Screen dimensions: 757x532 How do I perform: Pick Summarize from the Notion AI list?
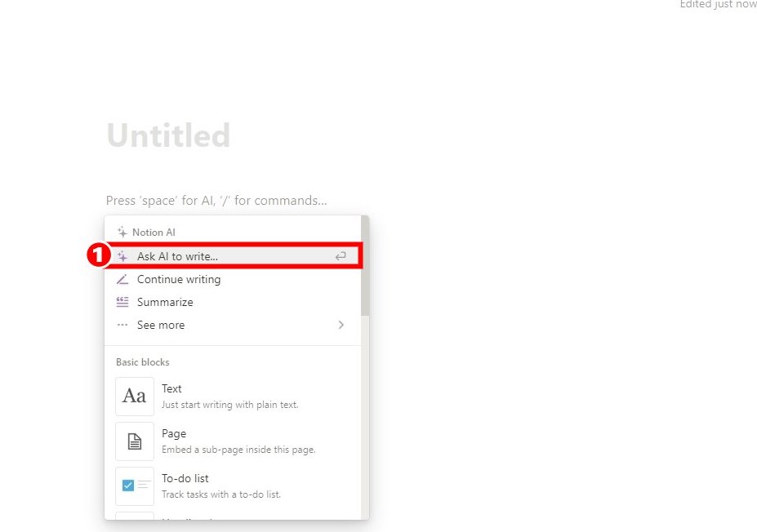point(165,302)
